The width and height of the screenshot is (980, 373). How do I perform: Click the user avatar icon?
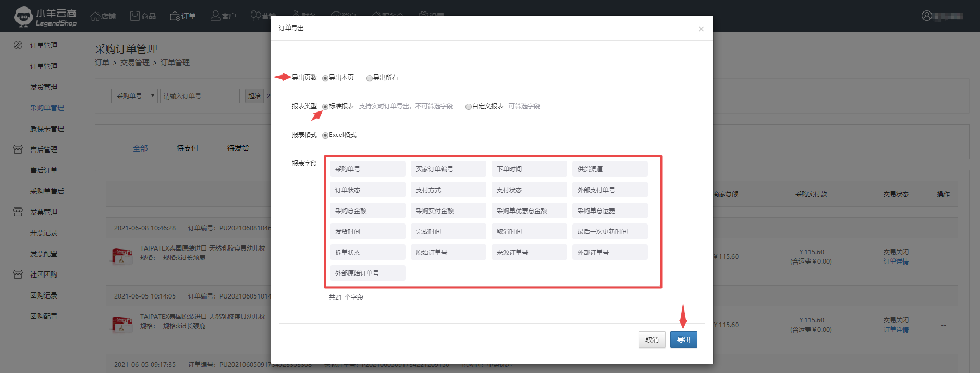coord(926,16)
